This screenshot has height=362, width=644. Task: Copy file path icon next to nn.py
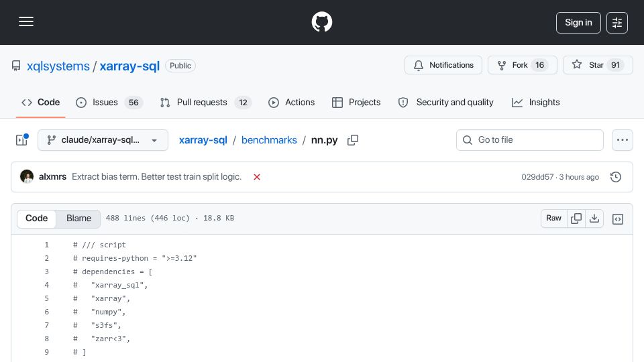353,140
